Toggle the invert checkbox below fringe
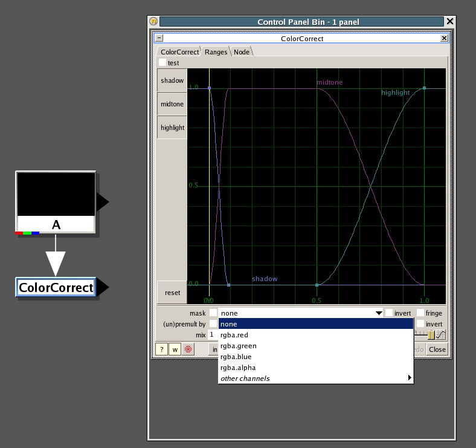The height and width of the screenshot is (448, 476). point(420,323)
